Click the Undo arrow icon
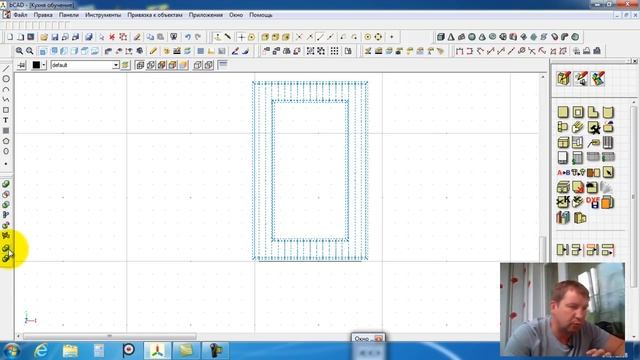This screenshot has width=640, height=360. tap(187, 37)
